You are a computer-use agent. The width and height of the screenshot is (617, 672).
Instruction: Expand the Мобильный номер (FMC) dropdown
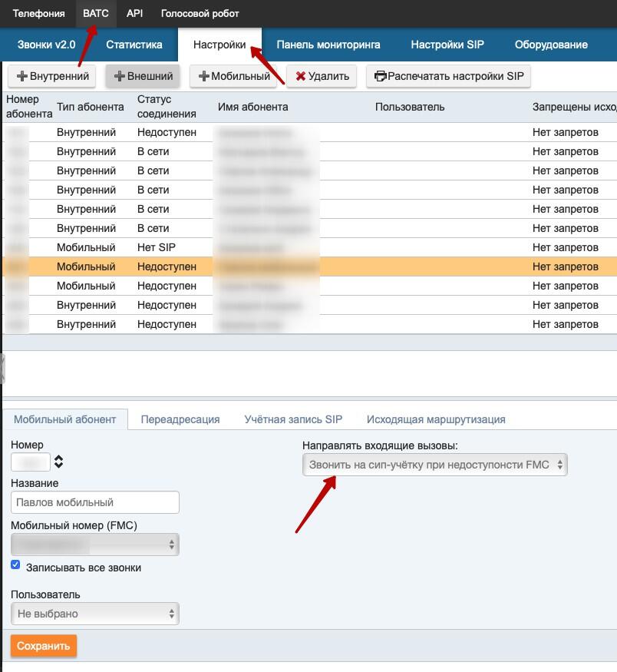94,545
